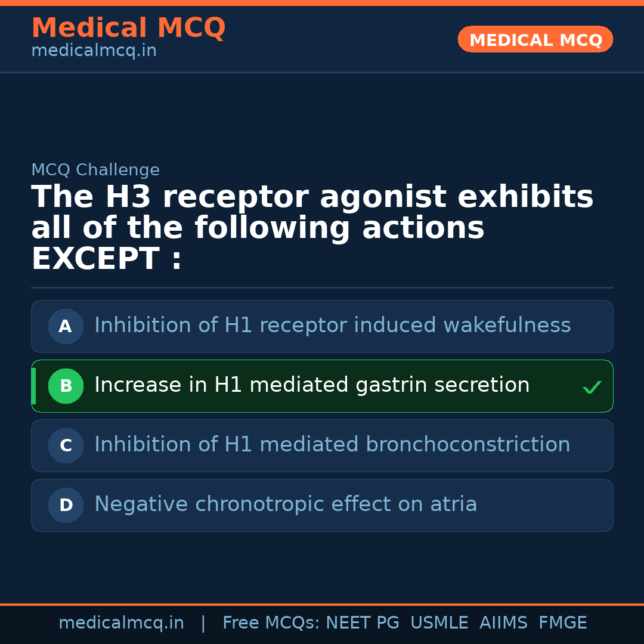Open the medicalmcq.in link under the title
Screen dimensions: 644x644
pos(94,51)
